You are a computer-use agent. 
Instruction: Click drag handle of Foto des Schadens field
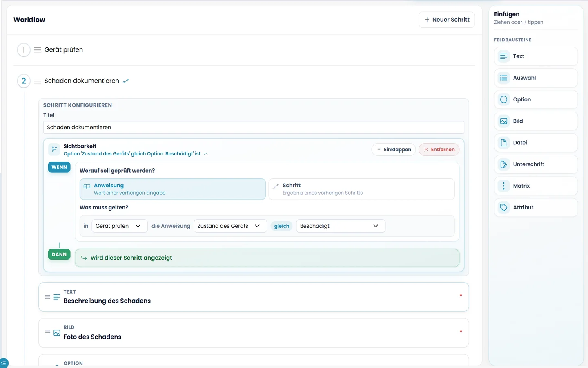point(47,333)
